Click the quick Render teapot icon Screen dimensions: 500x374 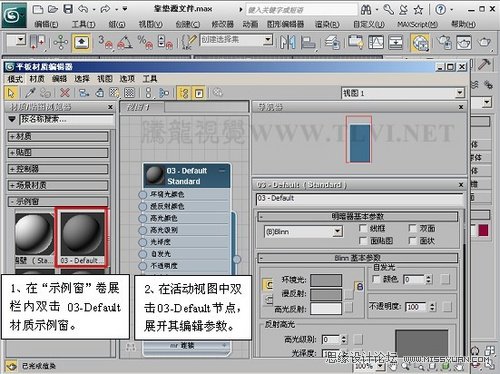(484, 42)
